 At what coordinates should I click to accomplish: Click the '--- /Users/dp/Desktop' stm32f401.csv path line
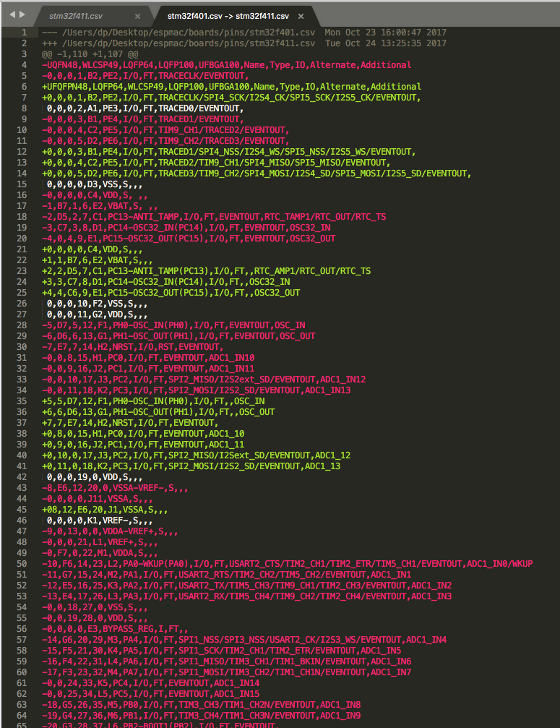tap(244, 33)
